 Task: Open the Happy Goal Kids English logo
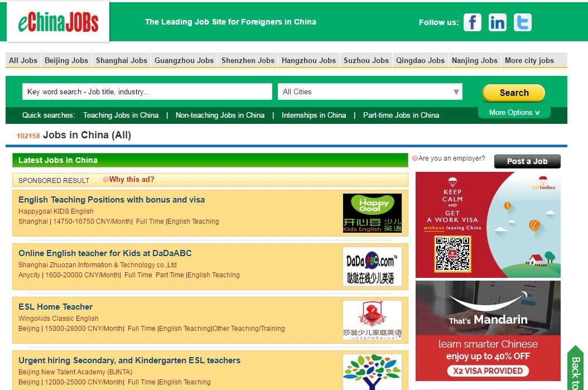point(372,213)
